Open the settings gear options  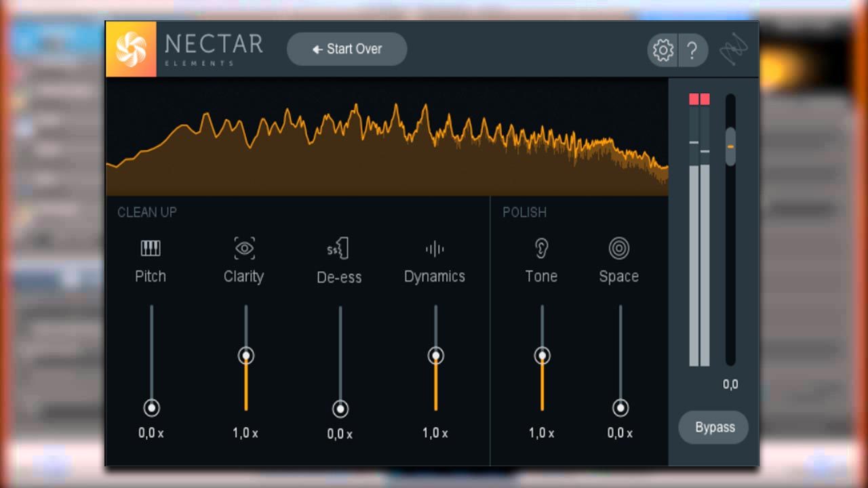(x=663, y=50)
